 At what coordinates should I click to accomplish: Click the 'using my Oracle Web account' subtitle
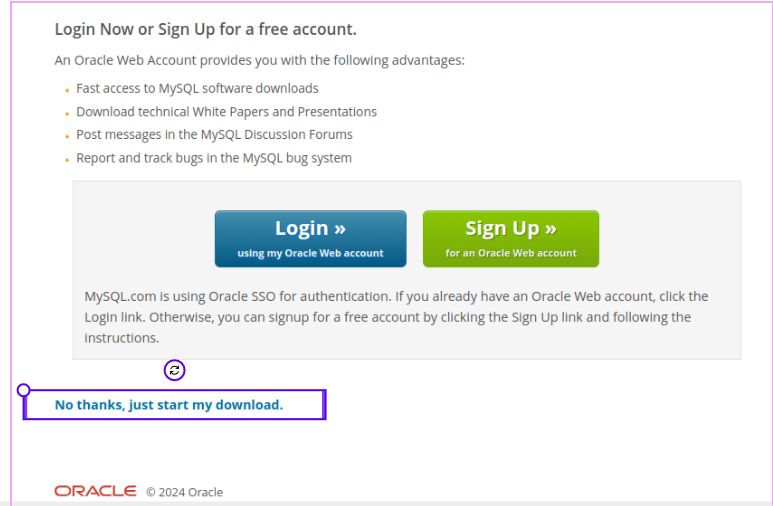pos(310,253)
